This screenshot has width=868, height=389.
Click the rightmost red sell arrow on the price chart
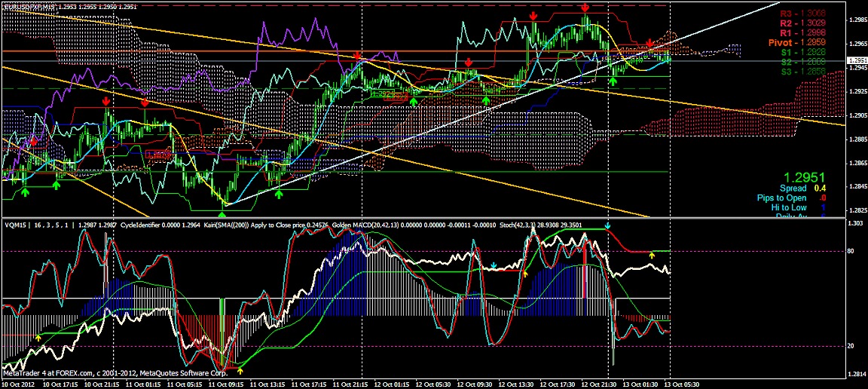tap(650, 43)
